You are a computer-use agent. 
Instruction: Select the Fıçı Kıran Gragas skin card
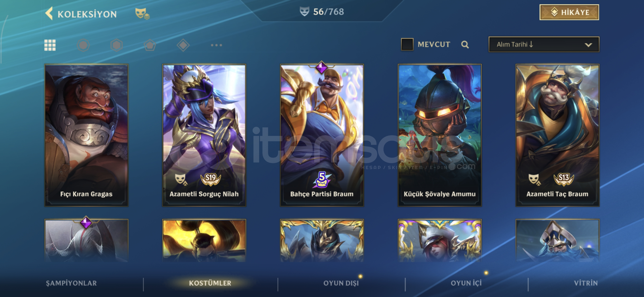(86, 135)
